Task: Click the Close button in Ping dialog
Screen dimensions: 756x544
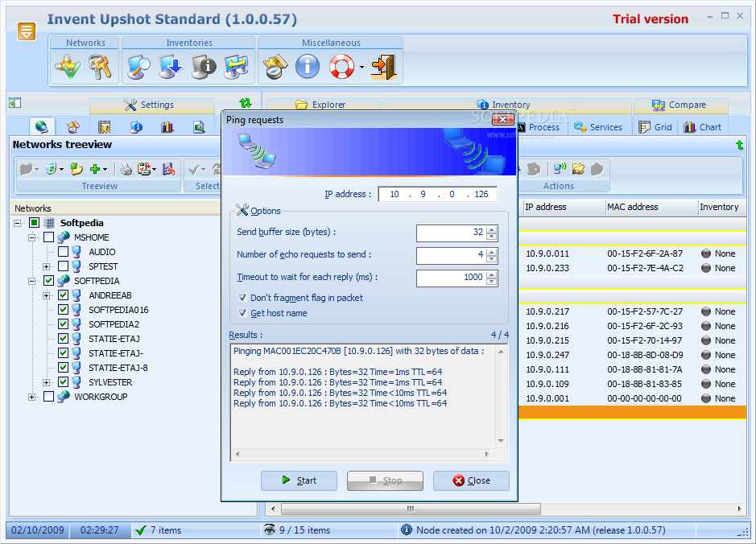Action: (471, 480)
